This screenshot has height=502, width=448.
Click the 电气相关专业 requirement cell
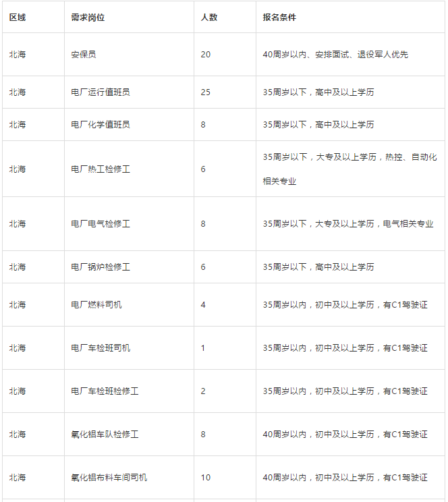point(408,224)
